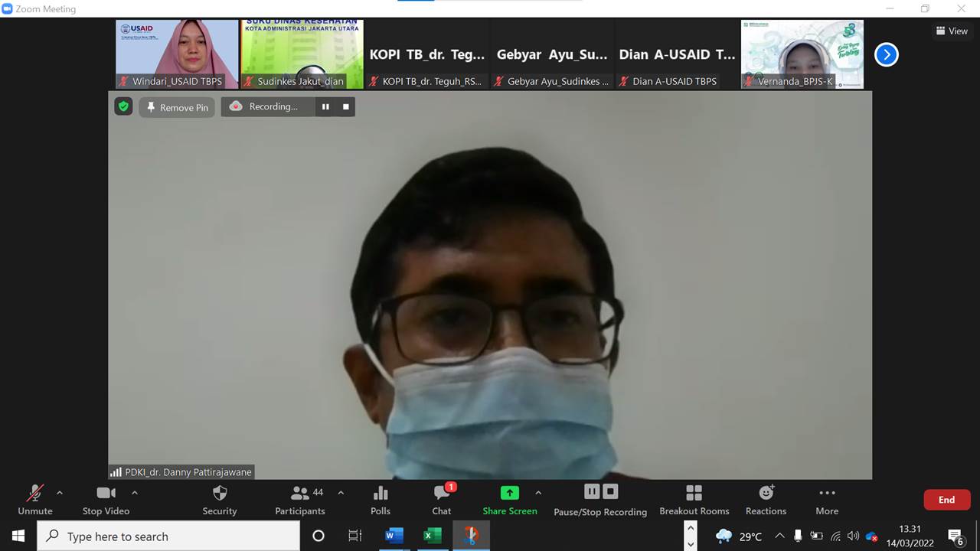Click the Remove Pin button
The width and height of the screenshot is (980, 551).
point(177,107)
